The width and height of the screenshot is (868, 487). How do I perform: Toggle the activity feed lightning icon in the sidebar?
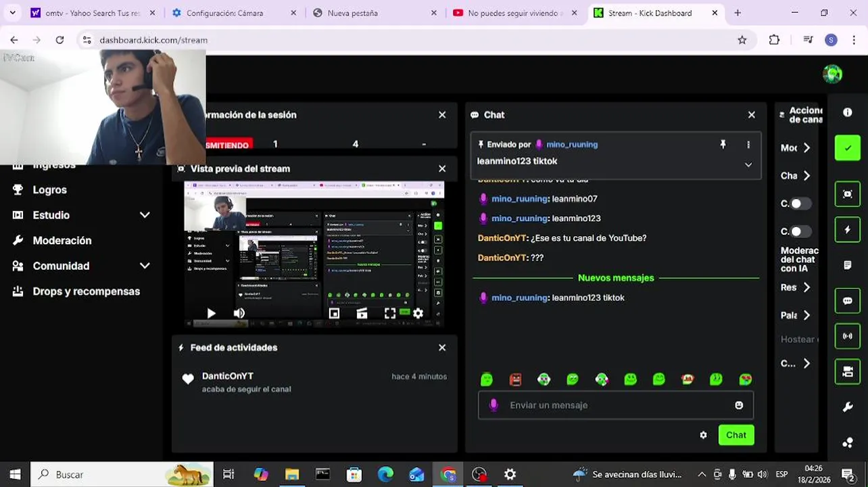pos(847,230)
